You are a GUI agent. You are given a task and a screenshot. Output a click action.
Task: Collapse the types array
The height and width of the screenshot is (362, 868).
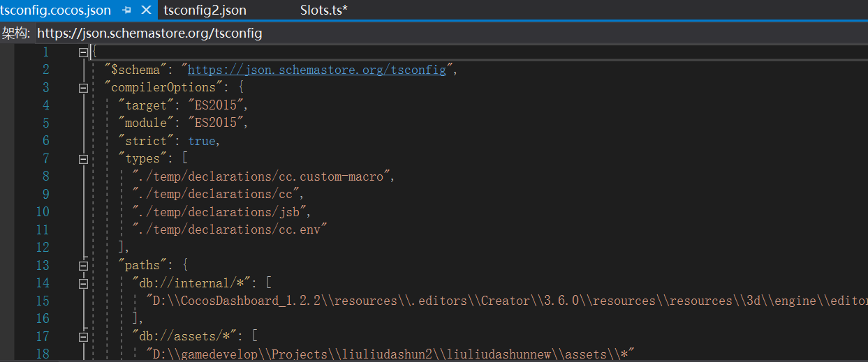click(x=84, y=159)
